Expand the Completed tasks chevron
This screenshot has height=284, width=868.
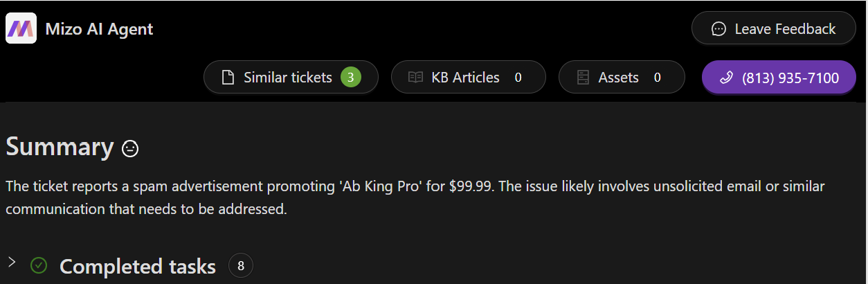click(12, 262)
